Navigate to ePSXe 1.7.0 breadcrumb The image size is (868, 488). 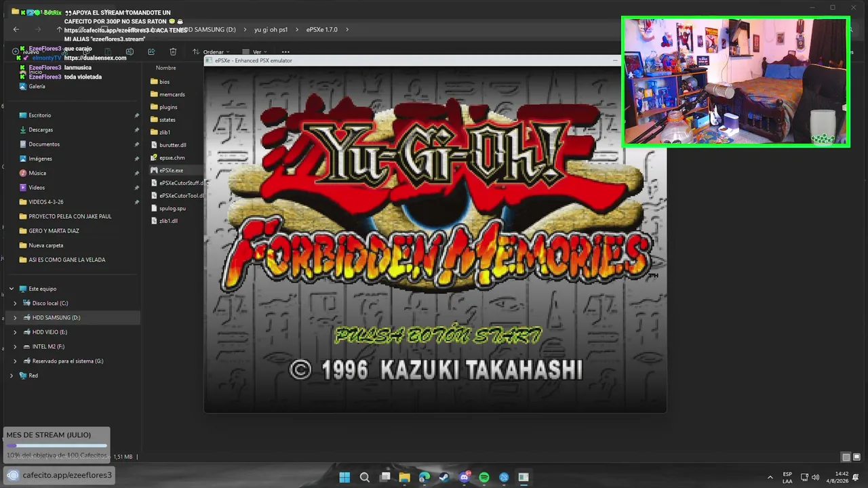[321, 30]
